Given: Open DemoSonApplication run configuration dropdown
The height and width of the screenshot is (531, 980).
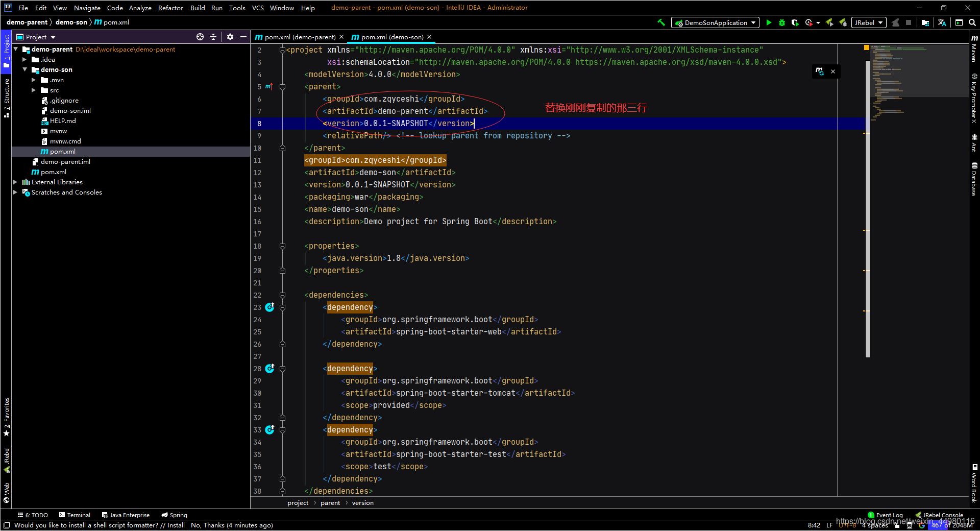Looking at the screenshot, I should pyautogui.click(x=715, y=22).
